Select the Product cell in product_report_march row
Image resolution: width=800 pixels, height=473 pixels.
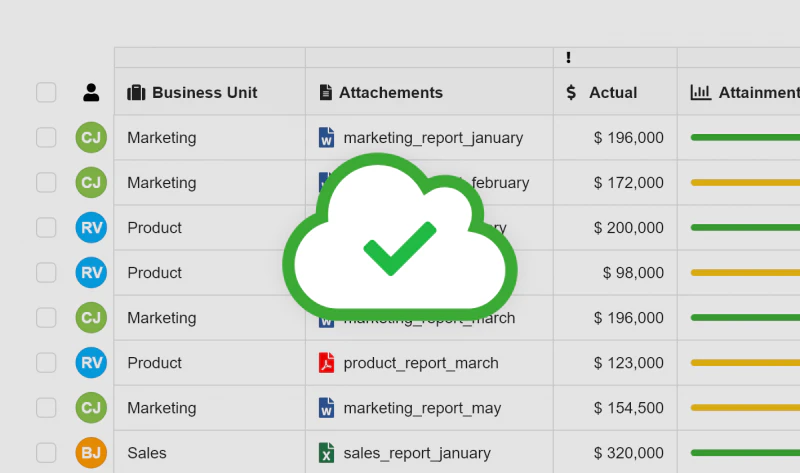coord(210,363)
